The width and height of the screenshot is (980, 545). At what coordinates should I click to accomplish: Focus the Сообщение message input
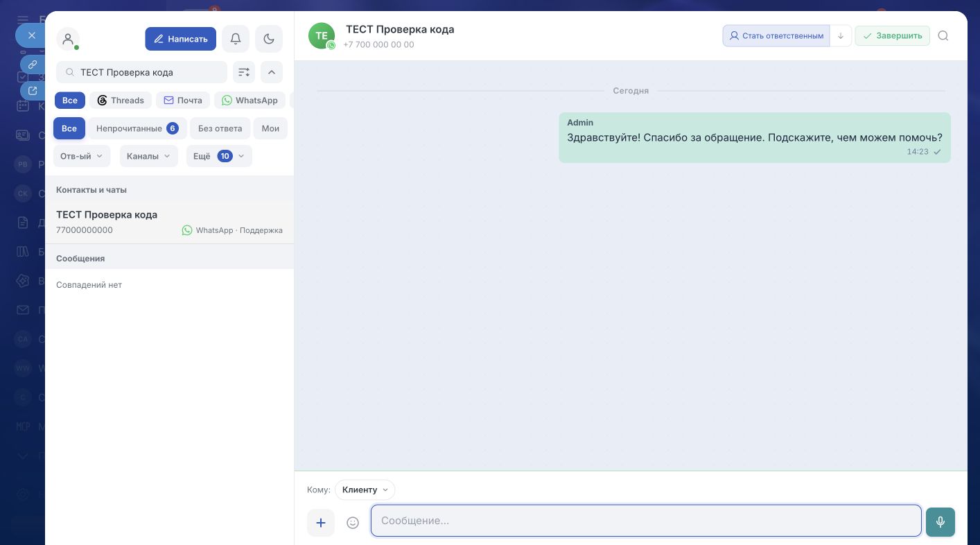click(x=646, y=521)
